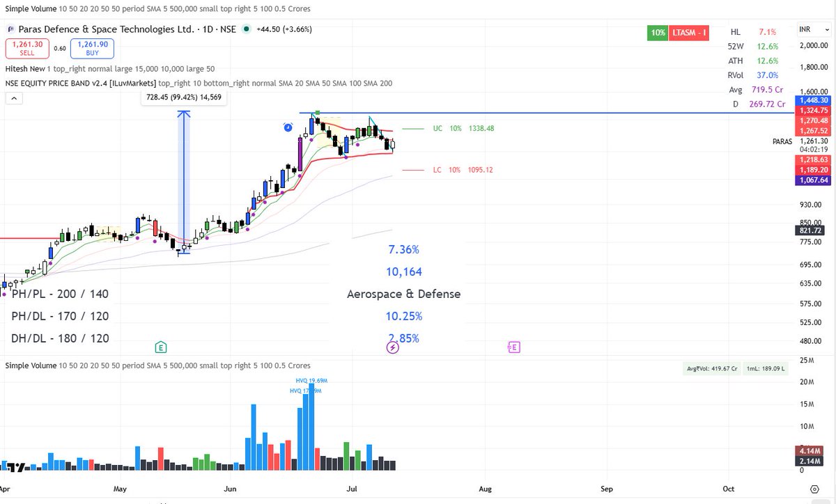The image size is (836, 504).
Task: Click the 728.45 (99.42%) measurement label
Action: coord(184,98)
